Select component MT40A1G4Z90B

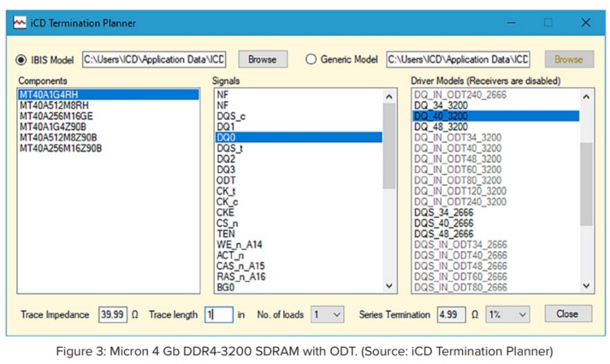[108, 127]
